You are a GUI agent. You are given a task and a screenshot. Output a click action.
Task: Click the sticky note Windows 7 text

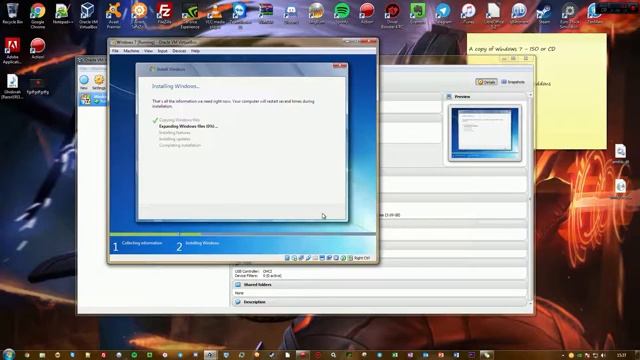tap(512, 49)
